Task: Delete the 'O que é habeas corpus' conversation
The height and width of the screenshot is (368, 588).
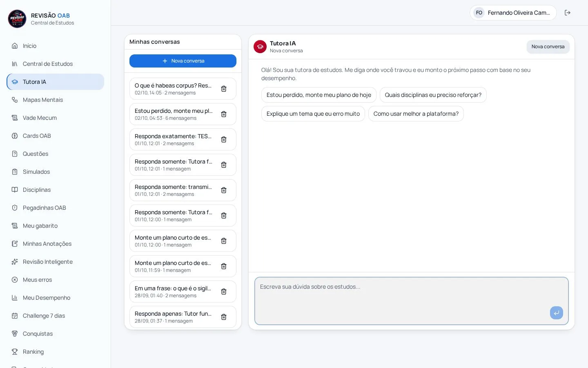Action: click(x=224, y=89)
